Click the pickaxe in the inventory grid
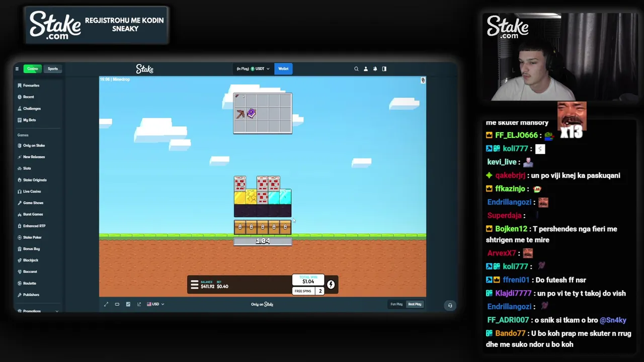 pyautogui.click(x=240, y=114)
